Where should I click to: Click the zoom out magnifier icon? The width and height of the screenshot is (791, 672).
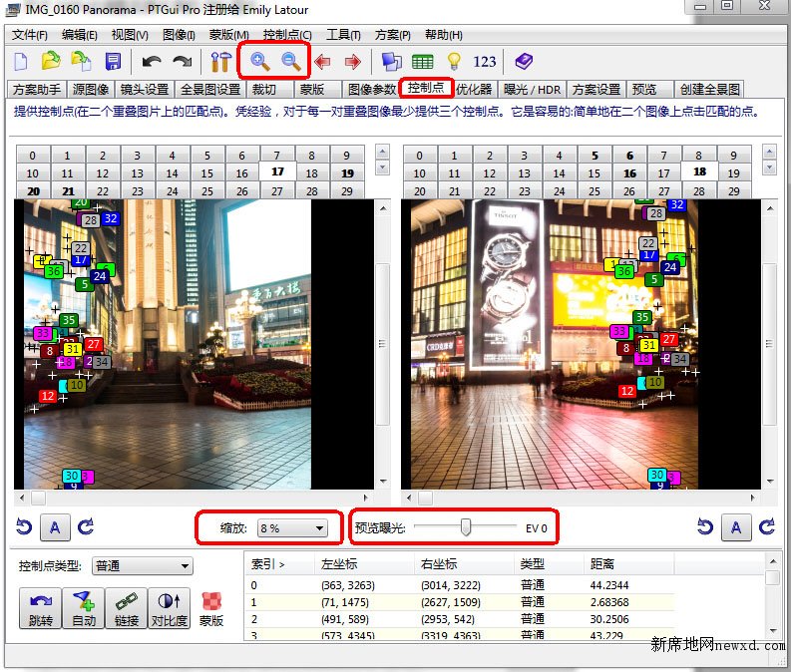[290, 61]
